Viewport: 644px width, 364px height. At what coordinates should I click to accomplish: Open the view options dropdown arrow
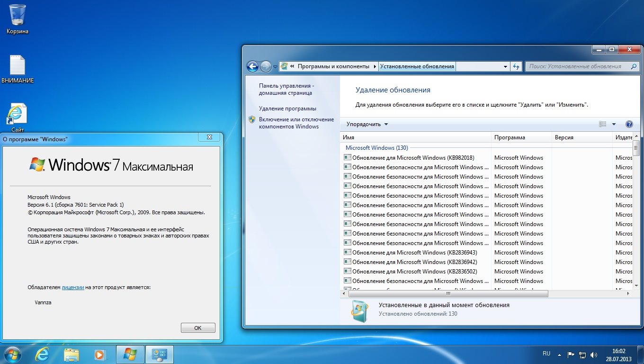pos(614,124)
